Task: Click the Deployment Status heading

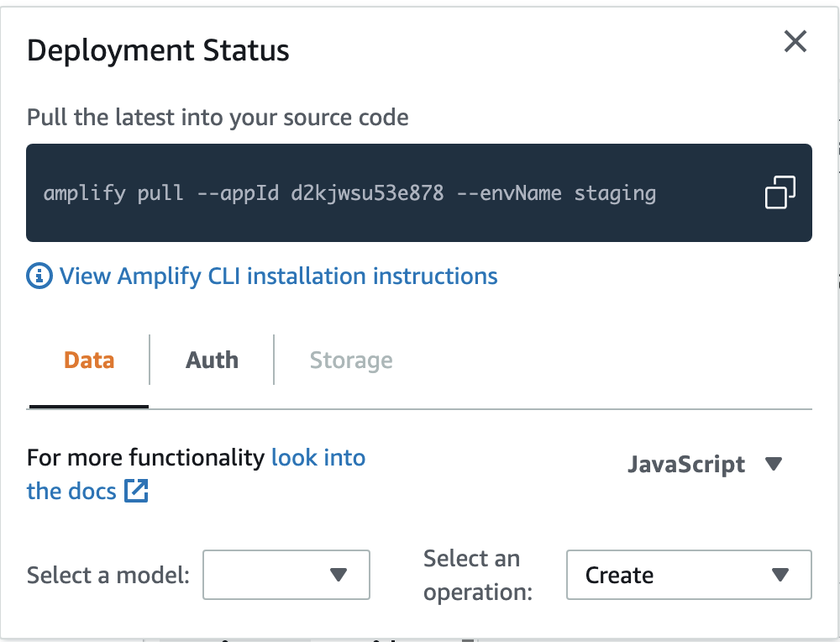Action: [158, 50]
